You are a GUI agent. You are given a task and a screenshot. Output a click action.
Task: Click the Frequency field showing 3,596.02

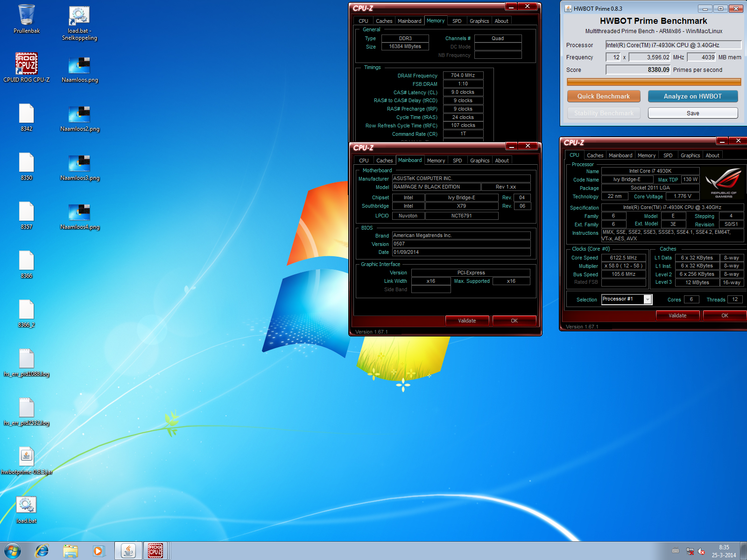click(x=649, y=57)
